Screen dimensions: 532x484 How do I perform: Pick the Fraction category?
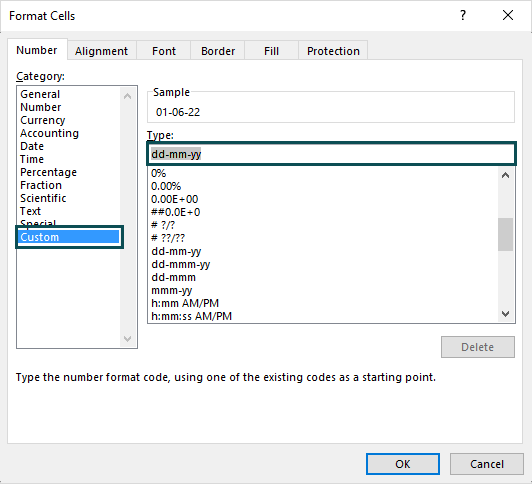coord(69,185)
